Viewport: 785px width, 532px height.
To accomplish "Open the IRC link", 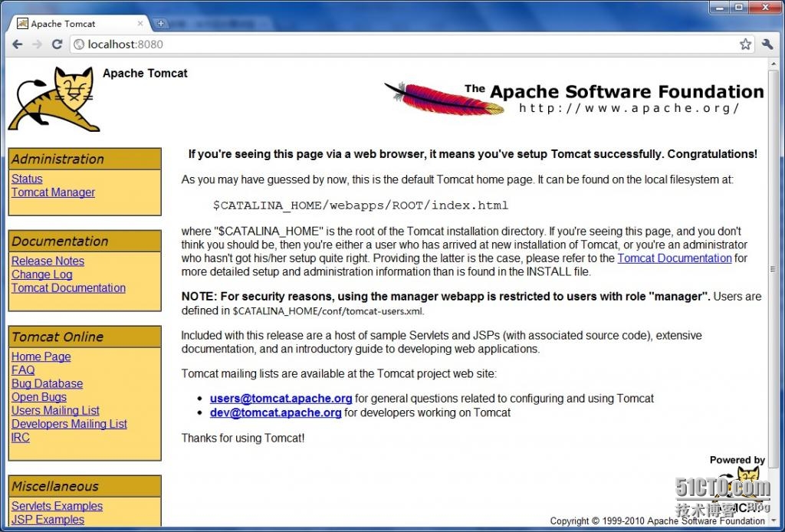I will tap(21, 438).
